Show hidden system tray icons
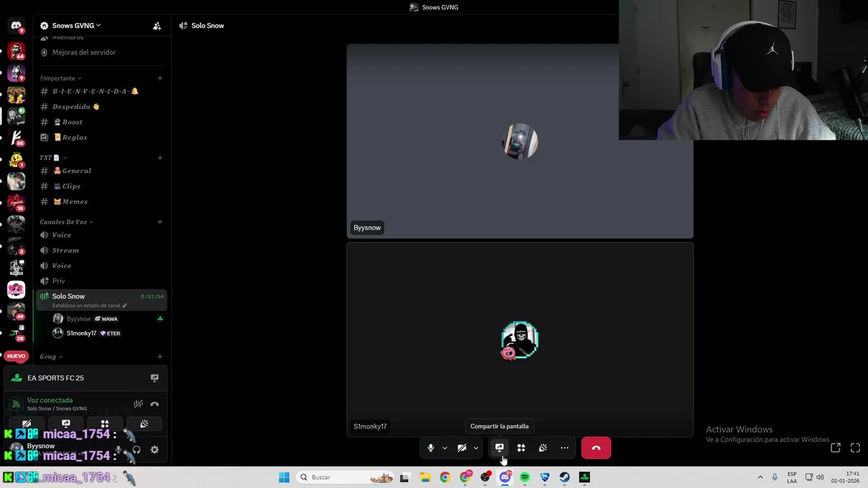868x488 pixels. point(760,477)
